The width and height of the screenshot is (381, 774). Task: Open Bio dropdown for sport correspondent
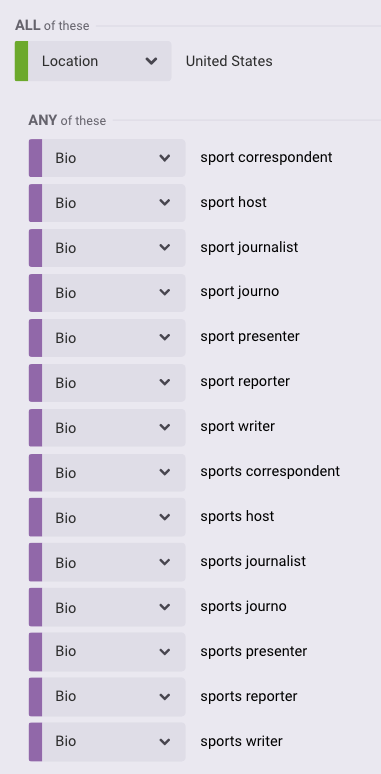(113, 158)
